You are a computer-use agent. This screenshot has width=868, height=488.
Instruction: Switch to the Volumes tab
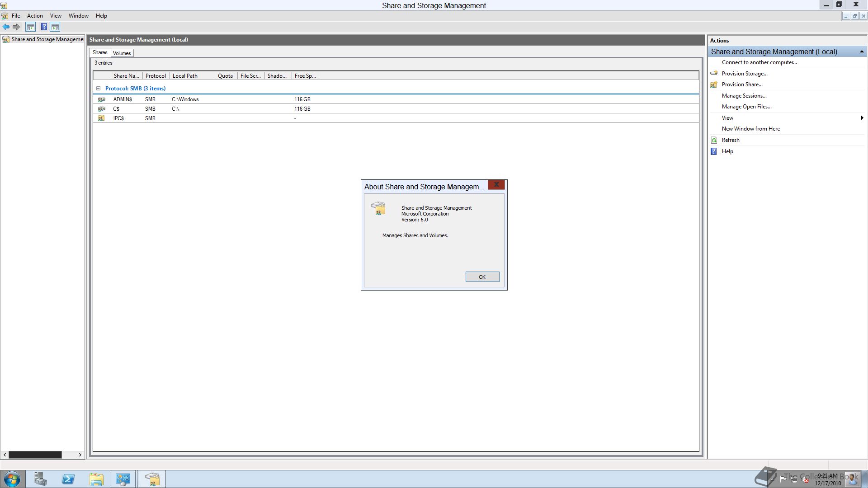[122, 53]
